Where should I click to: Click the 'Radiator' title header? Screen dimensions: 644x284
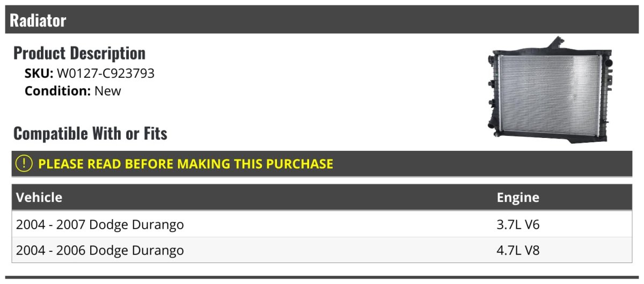tap(38, 20)
